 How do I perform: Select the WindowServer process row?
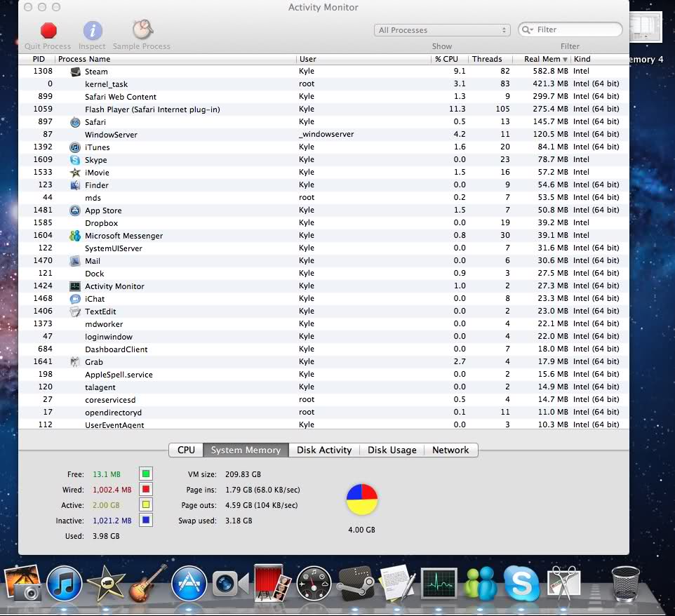(x=323, y=134)
